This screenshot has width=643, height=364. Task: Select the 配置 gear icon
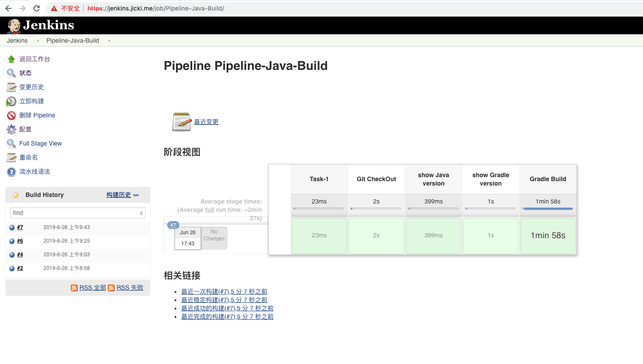[11, 129]
